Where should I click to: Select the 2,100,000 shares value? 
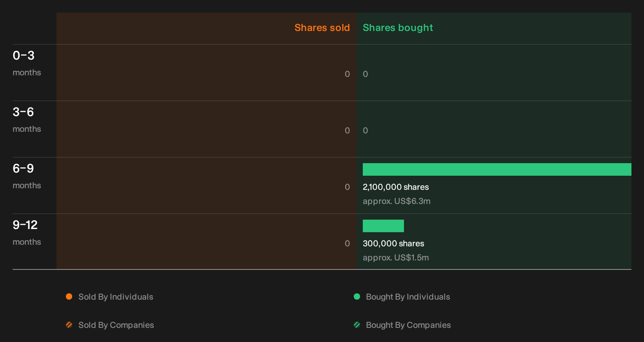(x=396, y=187)
